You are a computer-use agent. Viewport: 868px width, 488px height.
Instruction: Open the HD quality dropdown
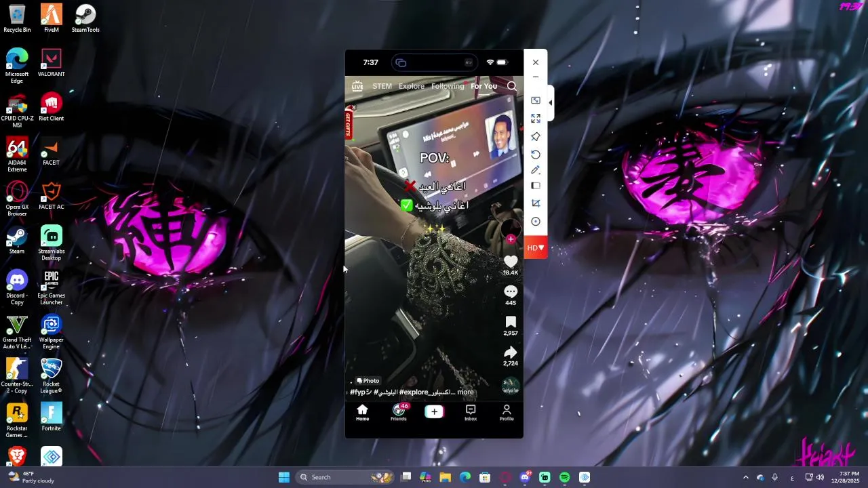(536, 247)
